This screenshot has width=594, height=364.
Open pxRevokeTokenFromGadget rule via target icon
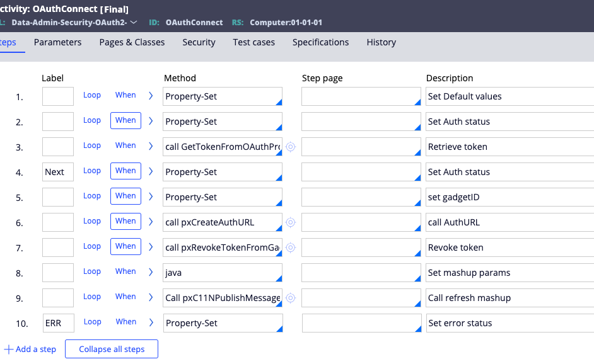[x=291, y=247]
